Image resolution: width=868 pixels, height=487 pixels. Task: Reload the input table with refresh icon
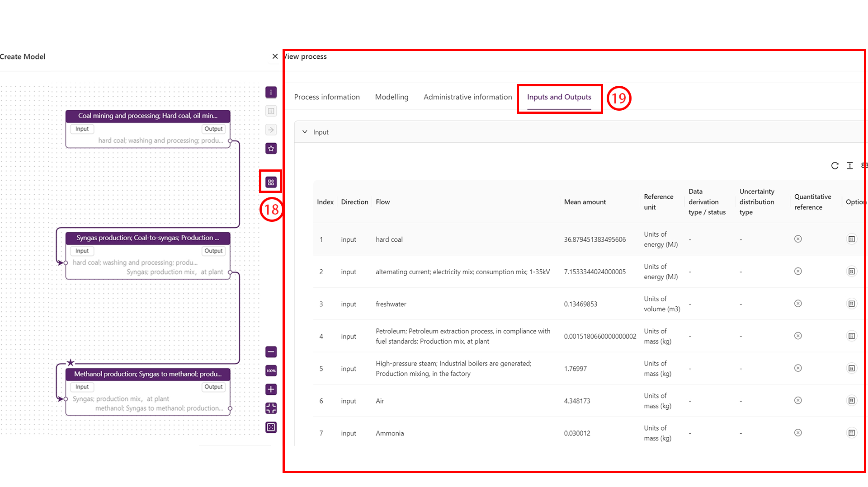click(835, 166)
